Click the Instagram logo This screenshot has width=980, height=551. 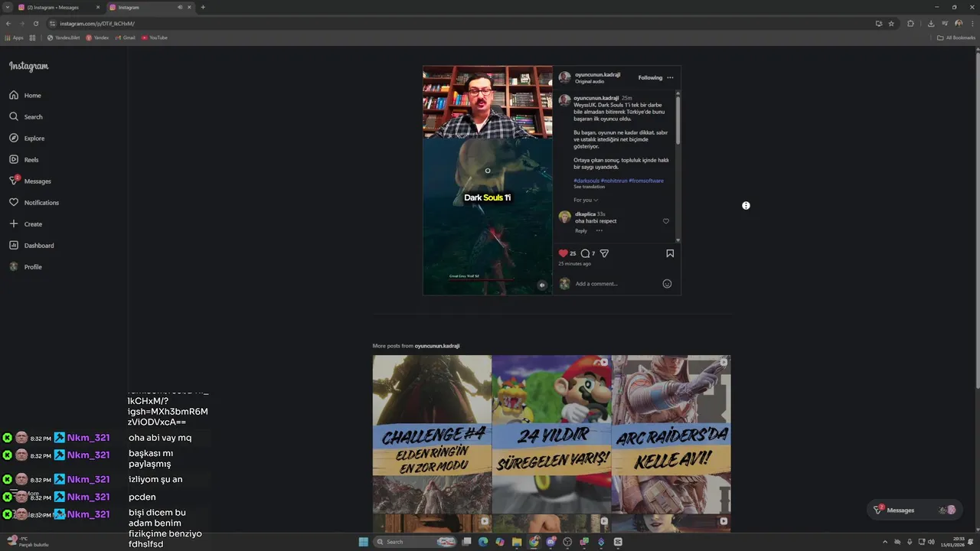coord(29,67)
